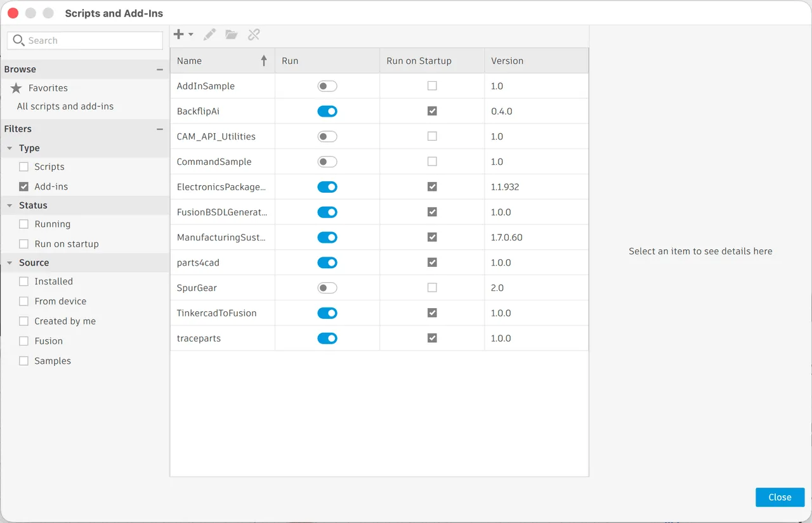Screen dimensions: 812x523
Task: Disable Run toggle for BackflipAi
Action: coord(327,111)
